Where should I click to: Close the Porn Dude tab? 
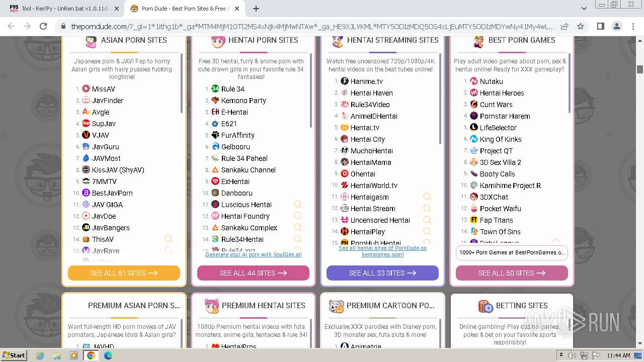pos(237,9)
